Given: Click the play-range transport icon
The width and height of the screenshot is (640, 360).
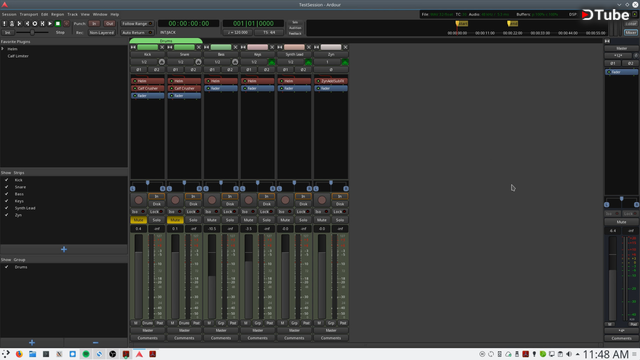Looking at the screenshot, I should [42, 24].
